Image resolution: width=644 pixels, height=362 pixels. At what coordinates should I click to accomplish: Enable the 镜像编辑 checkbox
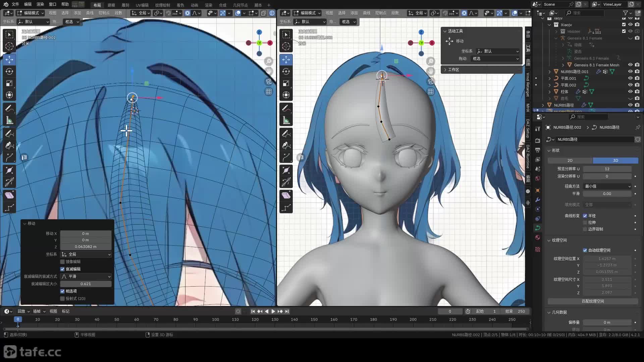click(x=62, y=262)
